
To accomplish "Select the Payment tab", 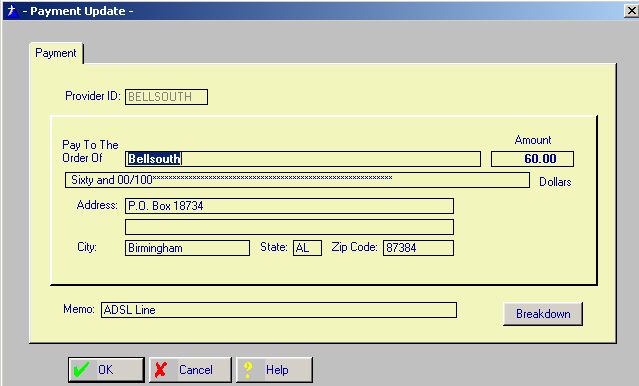I will 56,53.
